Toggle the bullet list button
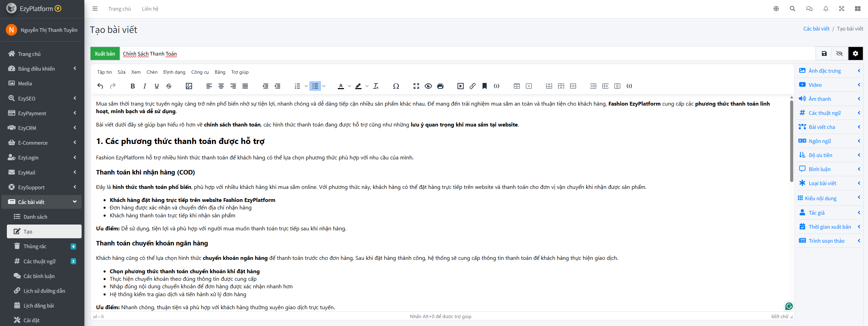This screenshot has height=326, width=868. click(315, 86)
